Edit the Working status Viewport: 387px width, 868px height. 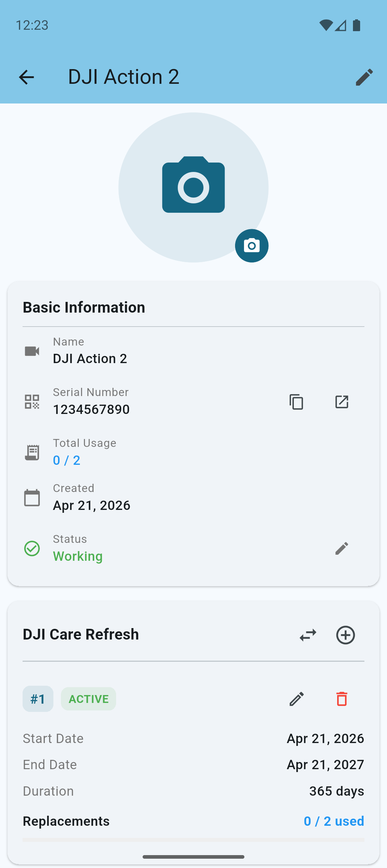tap(341, 548)
